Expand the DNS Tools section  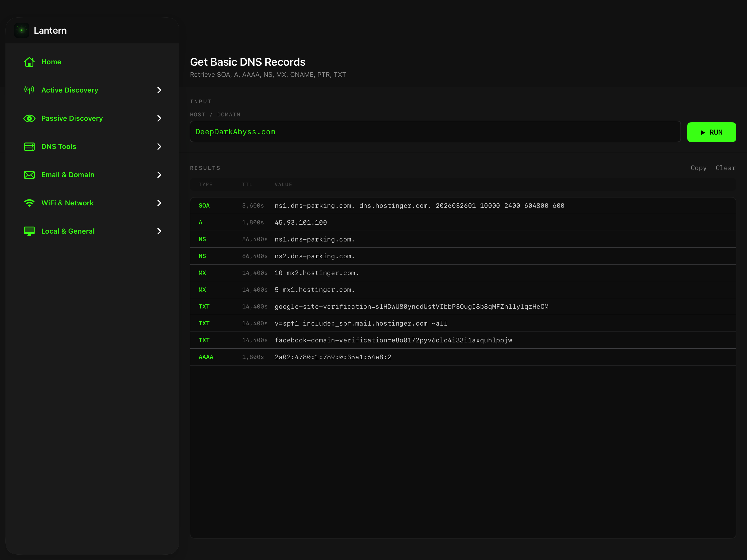(159, 147)
